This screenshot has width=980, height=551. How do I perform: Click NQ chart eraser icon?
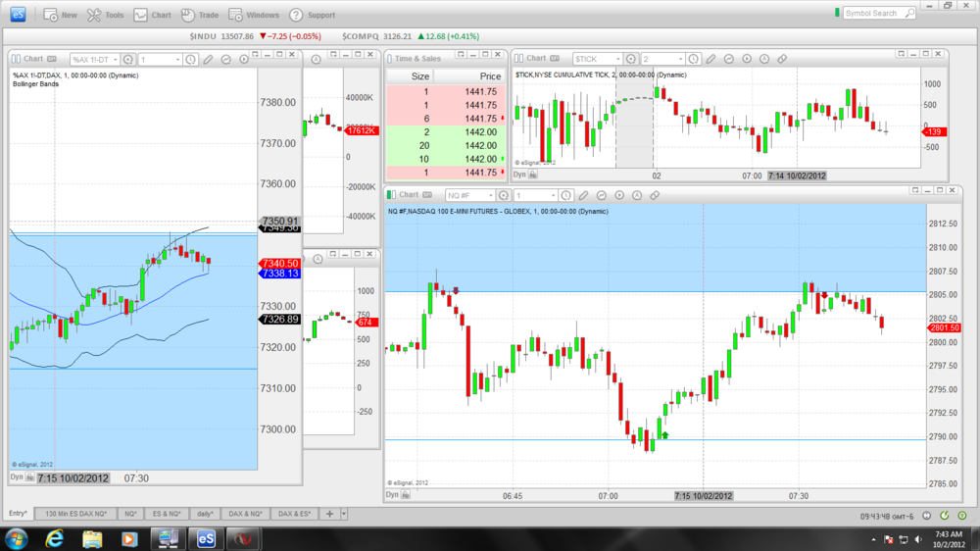[x=655, y=195]
